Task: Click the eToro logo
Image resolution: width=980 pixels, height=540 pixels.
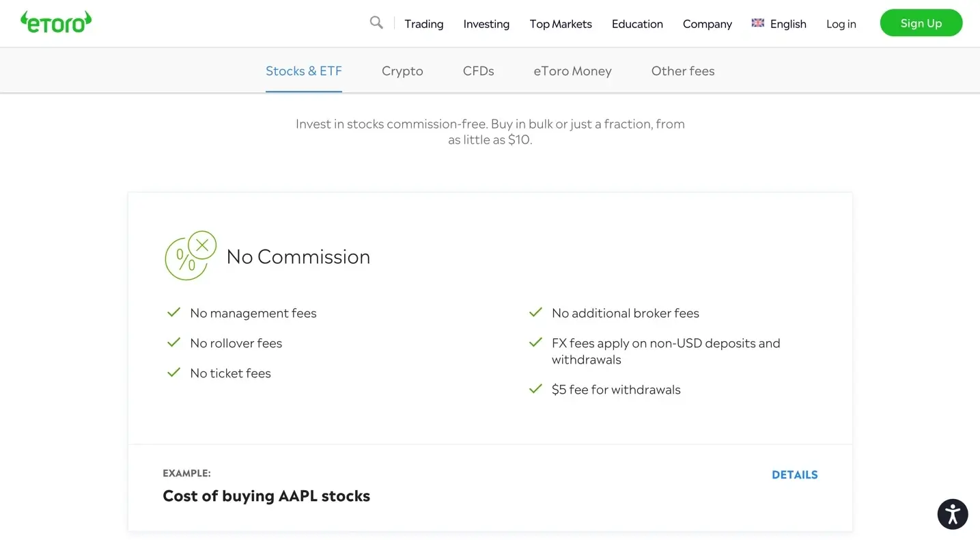Action: pos(56,23)
